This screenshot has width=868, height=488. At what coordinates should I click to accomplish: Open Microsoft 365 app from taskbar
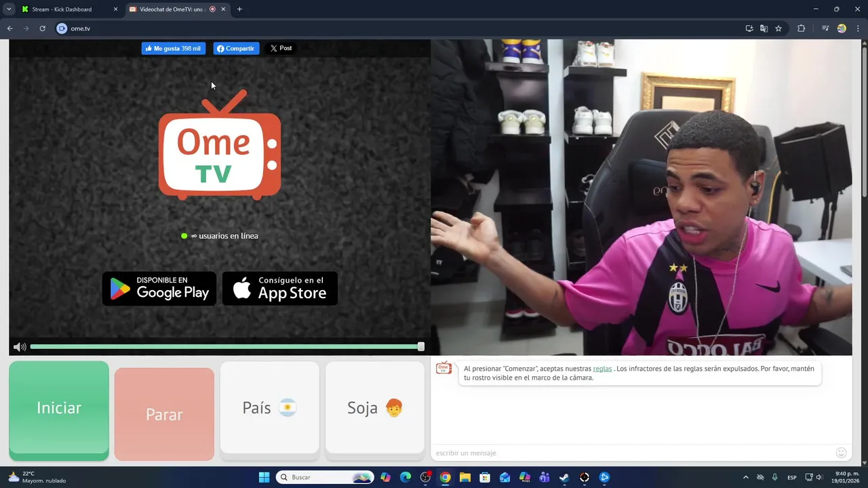525,477
